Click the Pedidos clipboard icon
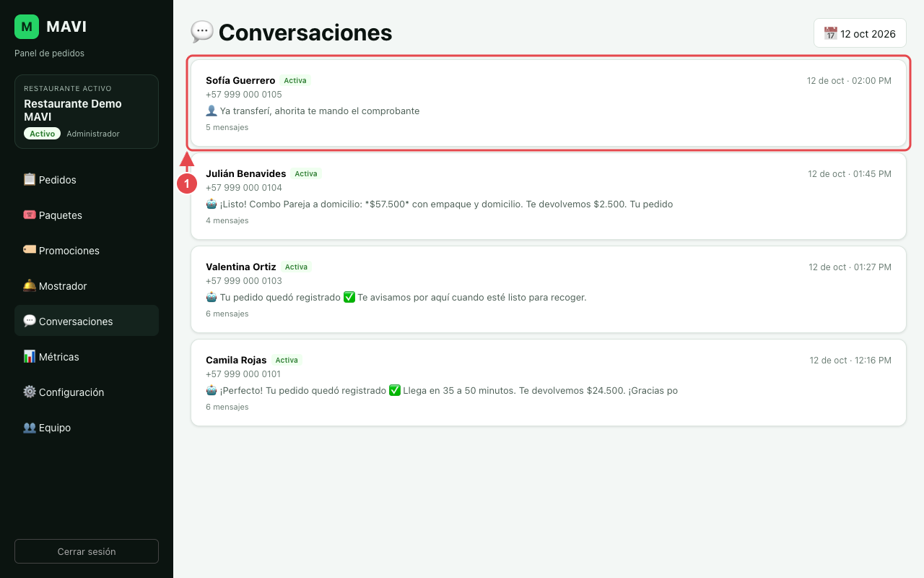This screenshot has width=924, height=578. click(x=30, y=179)
